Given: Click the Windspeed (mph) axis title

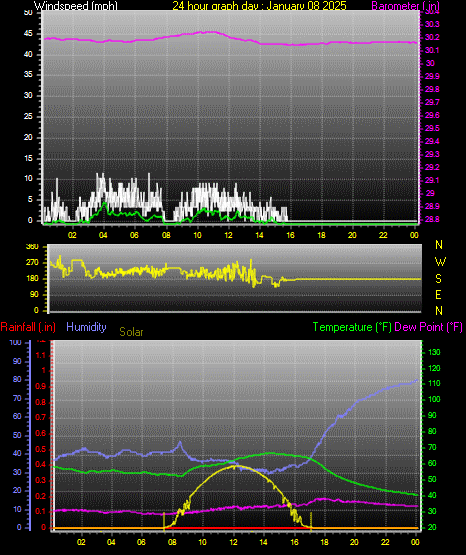Looking at the screenshot, I should coord(75,5).
